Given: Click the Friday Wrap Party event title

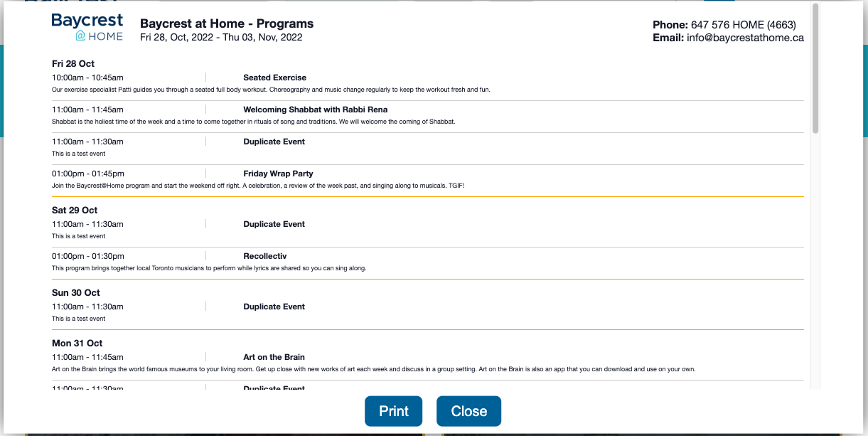Looking at the screenshot, I should [278, 174].
